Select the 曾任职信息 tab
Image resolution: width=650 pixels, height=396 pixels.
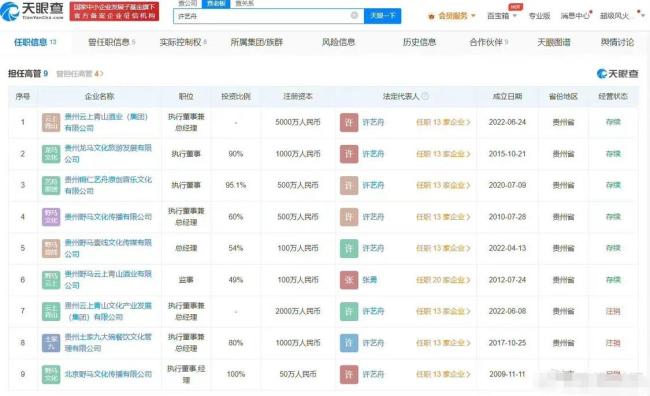[x=112, y=42]
